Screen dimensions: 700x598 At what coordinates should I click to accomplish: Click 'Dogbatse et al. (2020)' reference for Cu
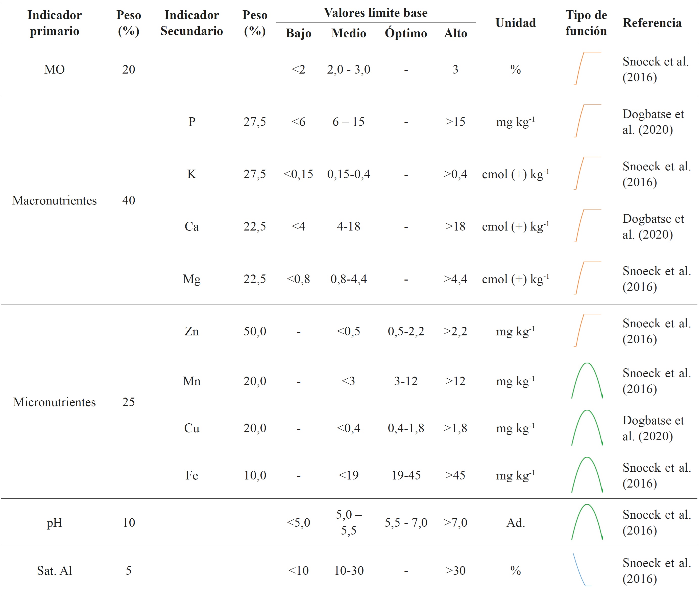click(x=653, y=428)
